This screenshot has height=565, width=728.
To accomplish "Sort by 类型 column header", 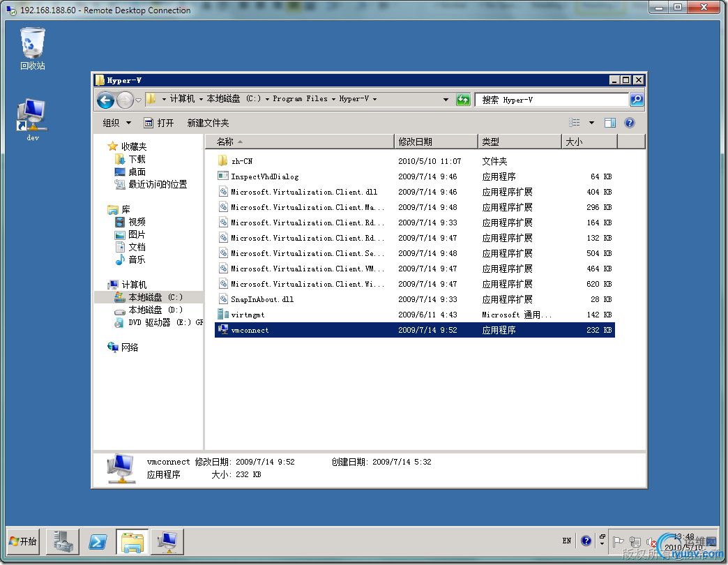I will tap(520, 142).
